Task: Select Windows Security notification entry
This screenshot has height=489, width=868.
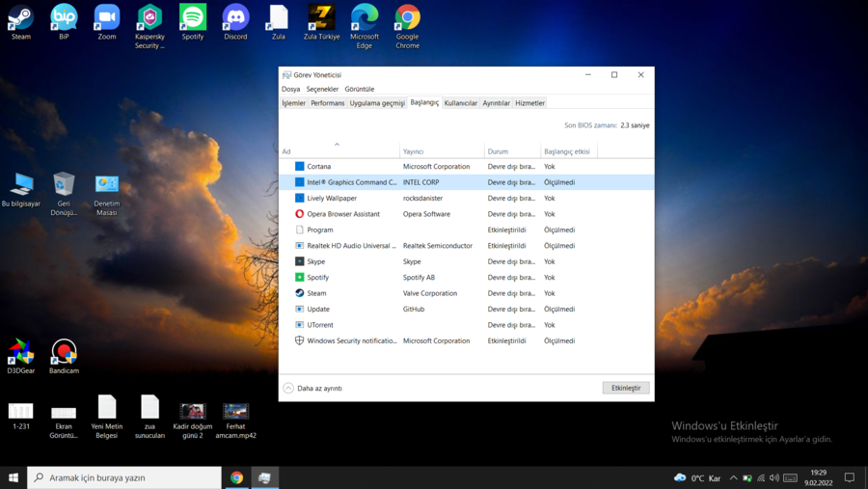Action: 466,340
